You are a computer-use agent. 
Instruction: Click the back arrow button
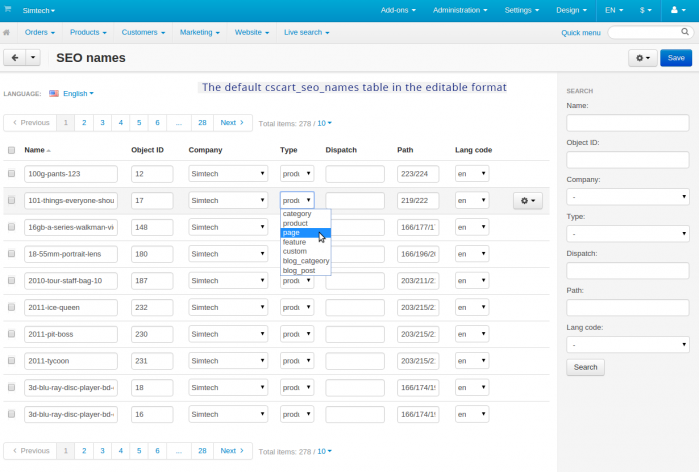[x=15, y=58]
